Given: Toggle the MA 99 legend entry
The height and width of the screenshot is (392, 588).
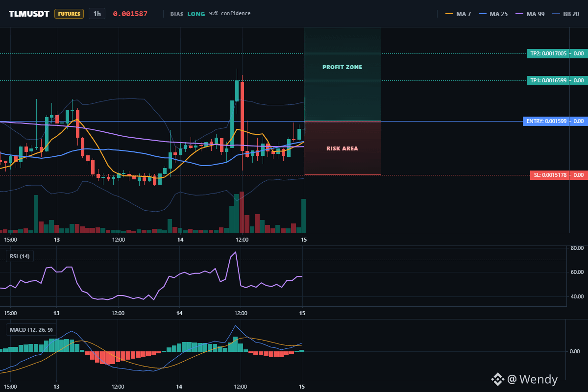Looking at the screenshot, I should [530, 14].
